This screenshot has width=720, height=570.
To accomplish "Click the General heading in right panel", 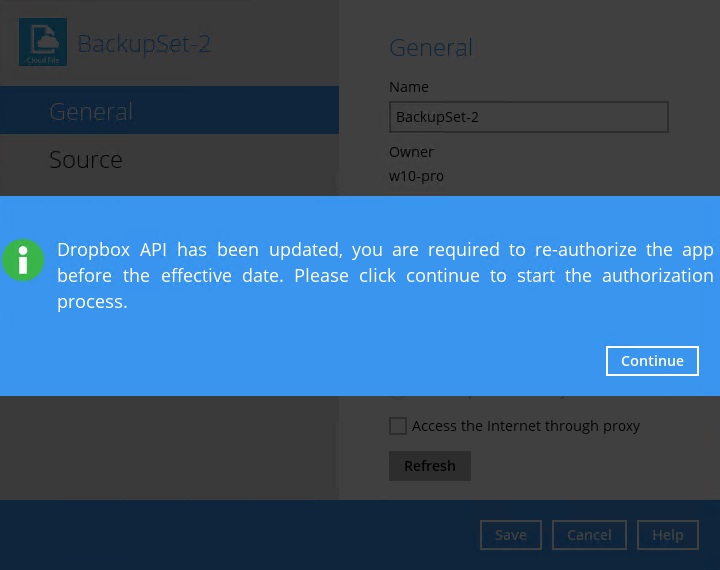I will click(431, 48).
